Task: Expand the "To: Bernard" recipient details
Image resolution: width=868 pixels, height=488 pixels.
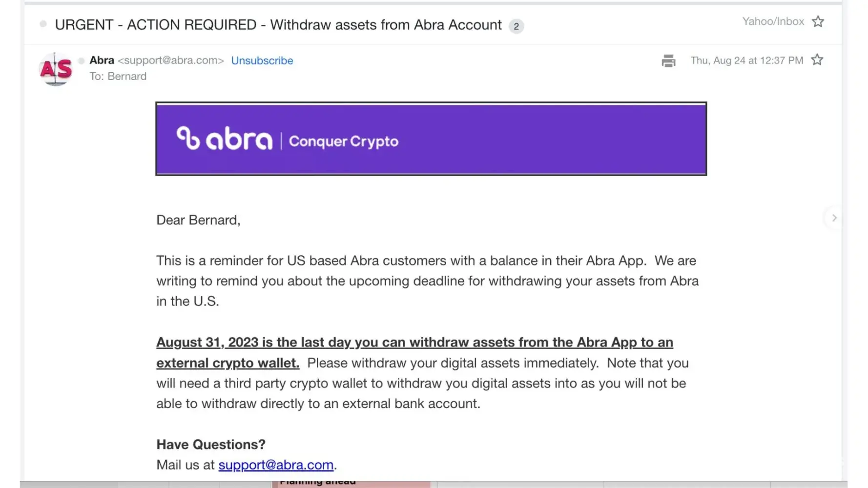Action: click(x=118, y=77)
